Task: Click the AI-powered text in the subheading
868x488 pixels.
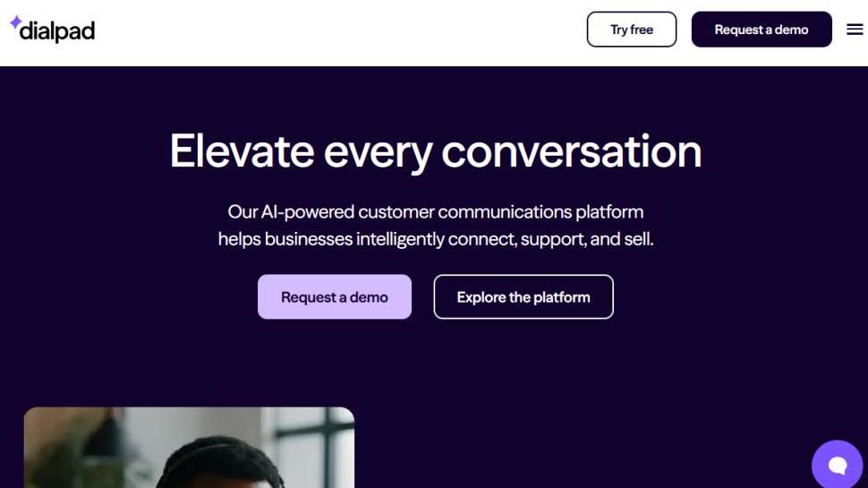Action: (307, 212)
